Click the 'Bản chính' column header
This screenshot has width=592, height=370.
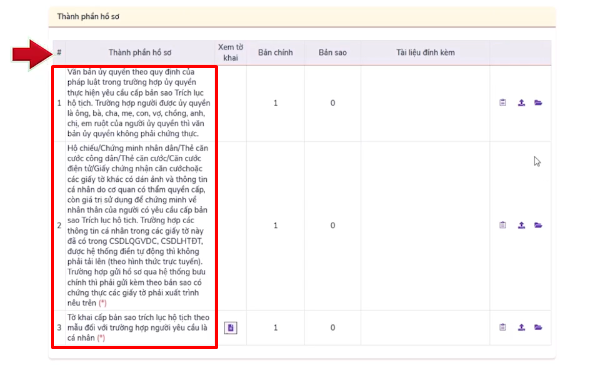275,52
